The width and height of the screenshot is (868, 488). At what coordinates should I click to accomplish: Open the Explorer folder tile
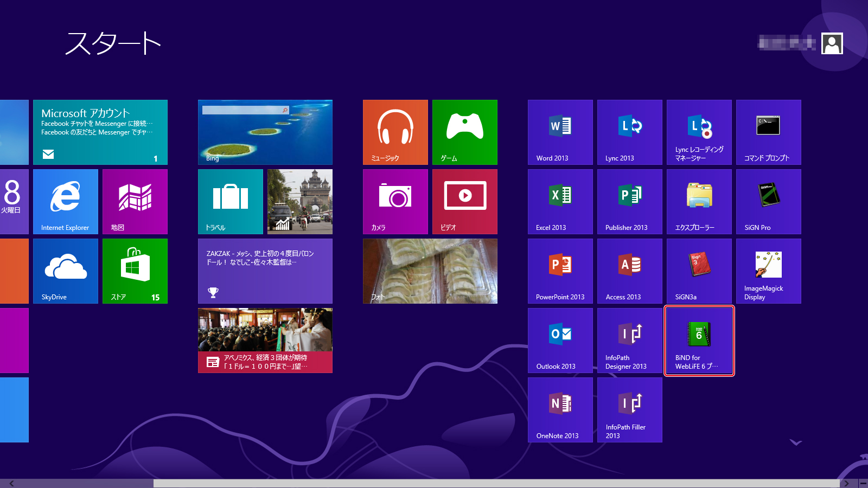click(699, 202)
